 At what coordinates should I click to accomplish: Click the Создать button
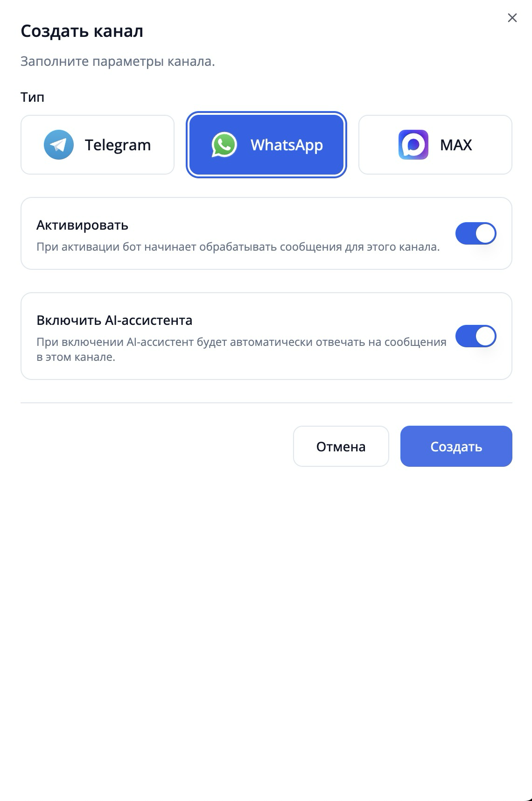[456, 446]
